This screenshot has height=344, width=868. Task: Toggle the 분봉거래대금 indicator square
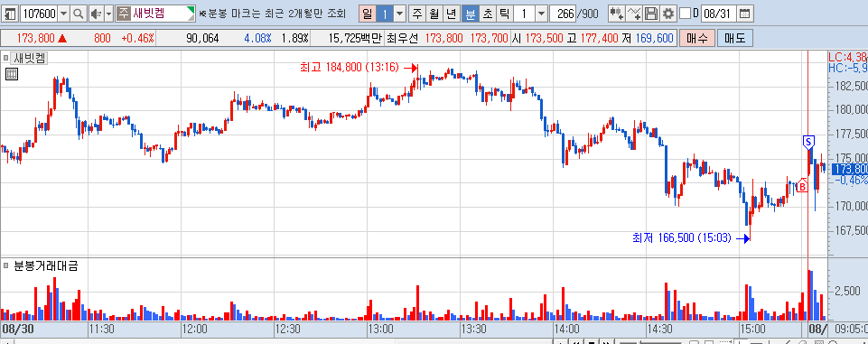[x=6, y=265]
